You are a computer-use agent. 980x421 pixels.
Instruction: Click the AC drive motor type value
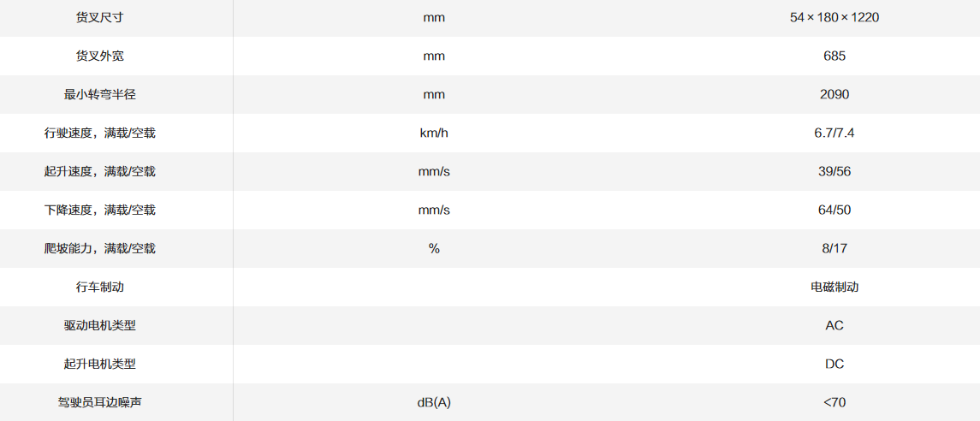834,325
